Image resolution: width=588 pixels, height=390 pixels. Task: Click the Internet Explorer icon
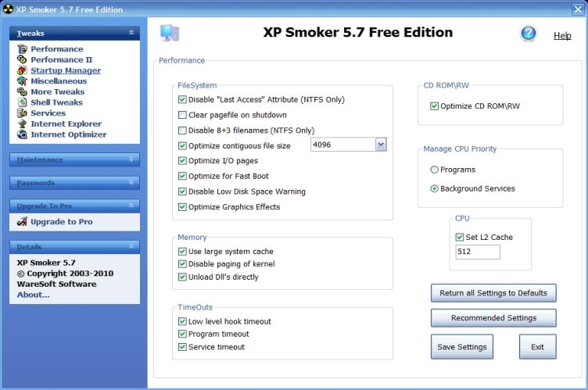tap(22, 123)
